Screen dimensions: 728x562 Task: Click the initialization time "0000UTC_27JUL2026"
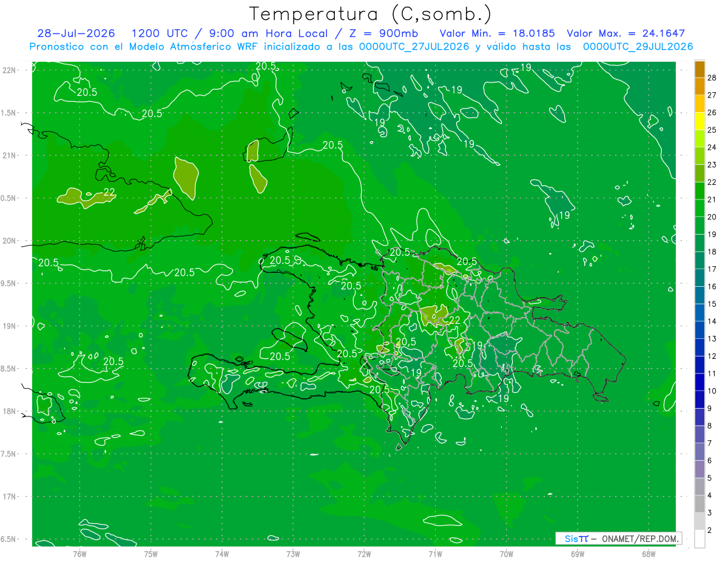pos(414,47)
